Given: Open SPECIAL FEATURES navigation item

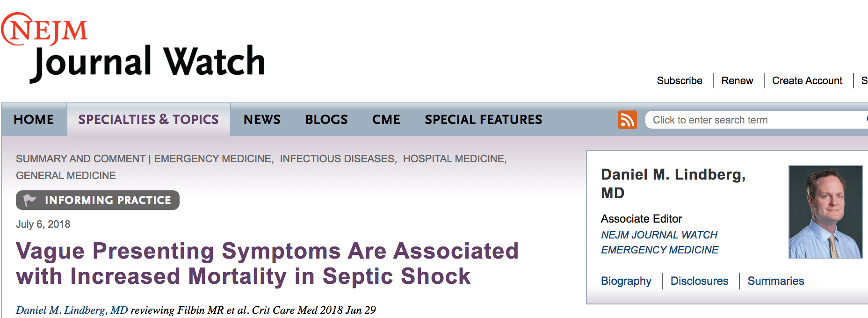Looking at the screenshot, I should [x=483, y=120].
